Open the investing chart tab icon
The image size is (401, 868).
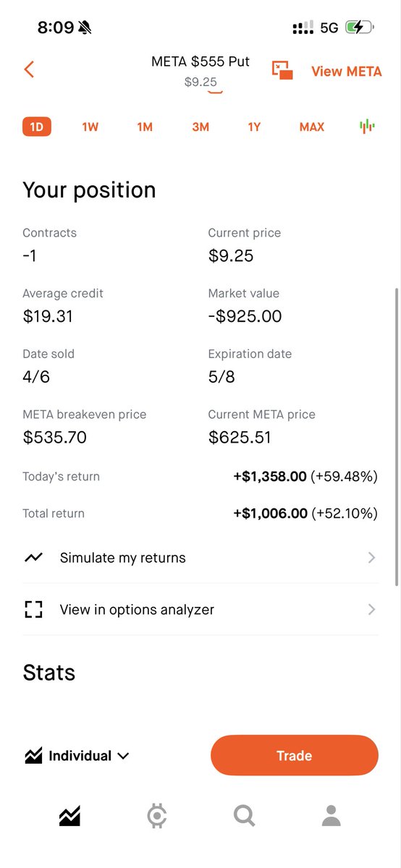69,817
